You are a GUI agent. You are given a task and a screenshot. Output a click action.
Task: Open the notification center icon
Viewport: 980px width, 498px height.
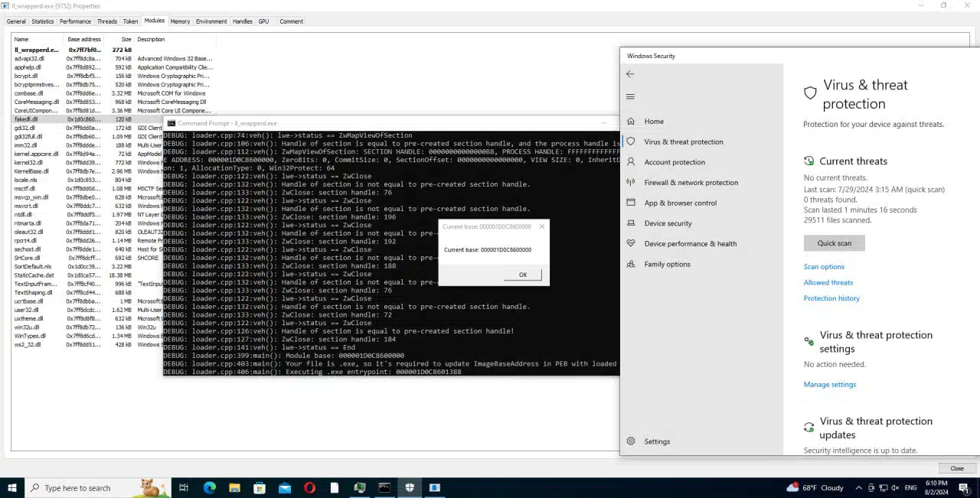tap(964, 488)
